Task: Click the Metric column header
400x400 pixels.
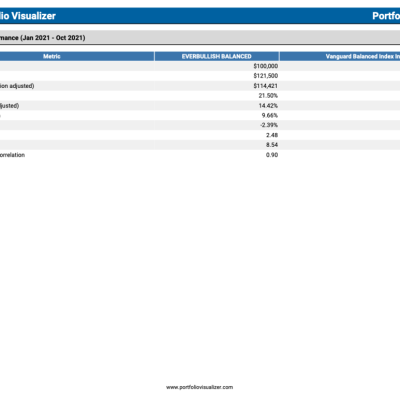Action: (77, 56)
